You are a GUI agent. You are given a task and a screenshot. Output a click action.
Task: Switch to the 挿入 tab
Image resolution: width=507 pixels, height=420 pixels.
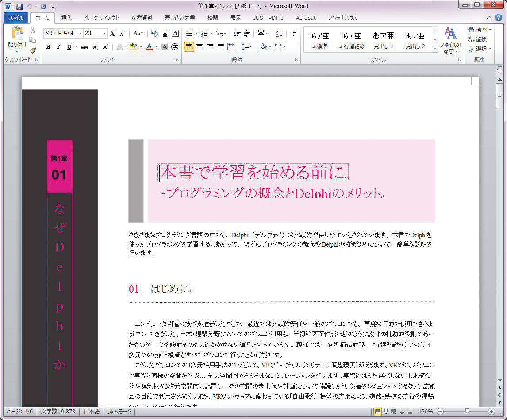tap(67, 18)
